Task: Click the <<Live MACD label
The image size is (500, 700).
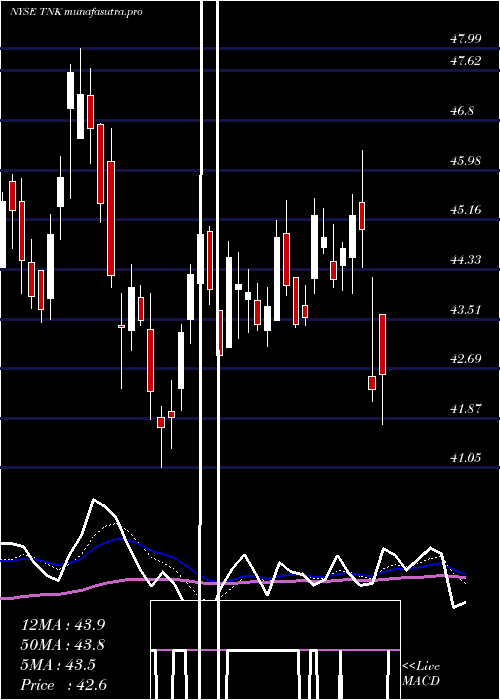Action: 421,673
